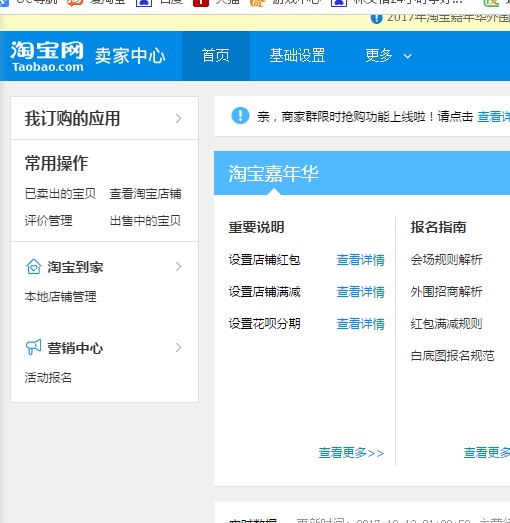Viewport: 510px width, 523px height.
Task: Open the 卖家中心 title link
Action: click(130, 56)
